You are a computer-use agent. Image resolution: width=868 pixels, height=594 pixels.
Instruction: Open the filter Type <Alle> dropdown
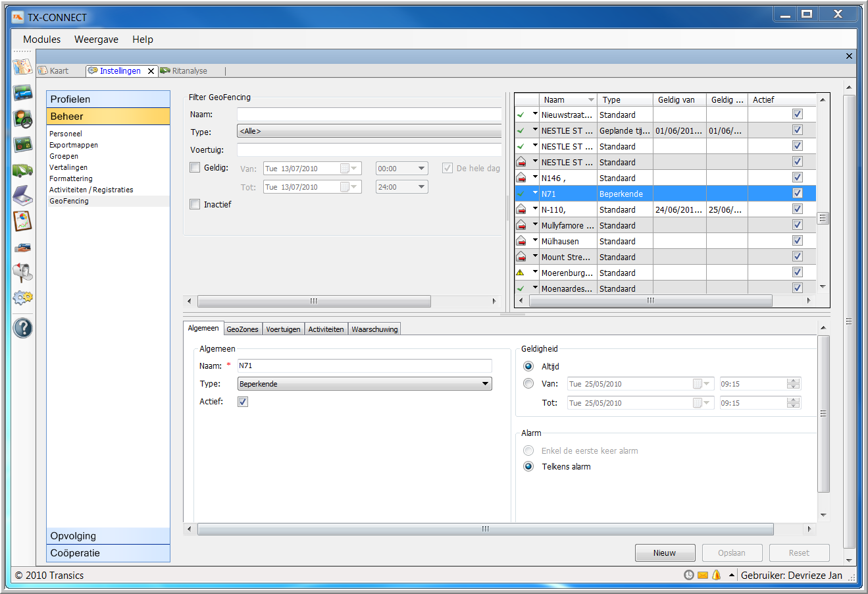(x=369, y=132)
